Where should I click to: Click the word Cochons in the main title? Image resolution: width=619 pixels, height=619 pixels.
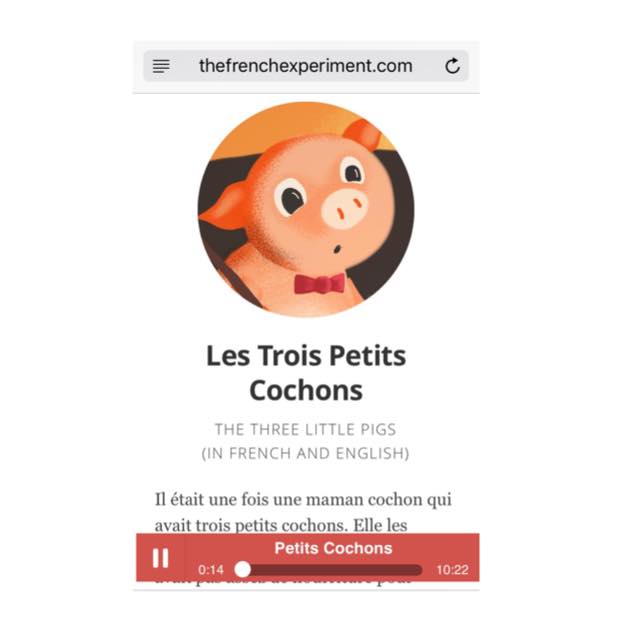(306, 390)
